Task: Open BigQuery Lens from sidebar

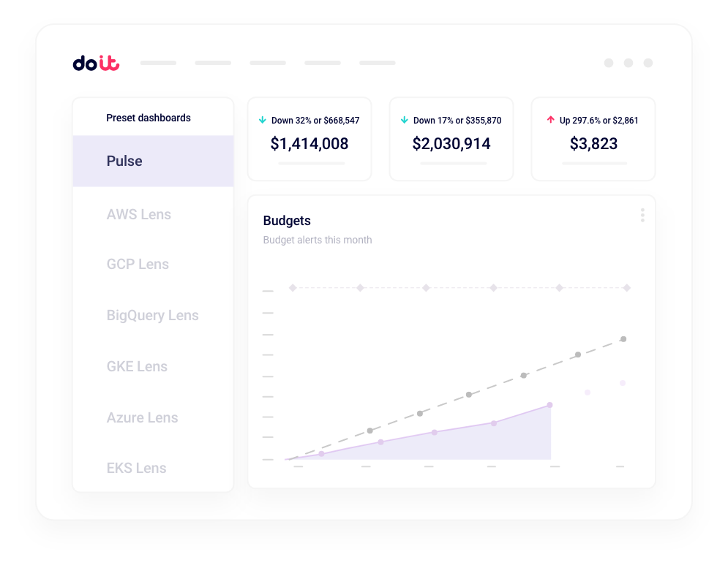Action: [x=152, y=315]
